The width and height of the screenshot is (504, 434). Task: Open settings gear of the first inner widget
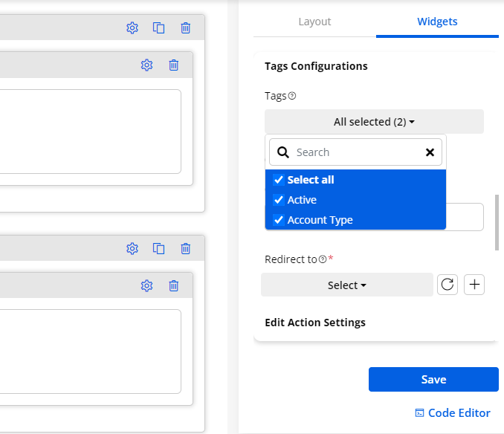coord(147,65)
